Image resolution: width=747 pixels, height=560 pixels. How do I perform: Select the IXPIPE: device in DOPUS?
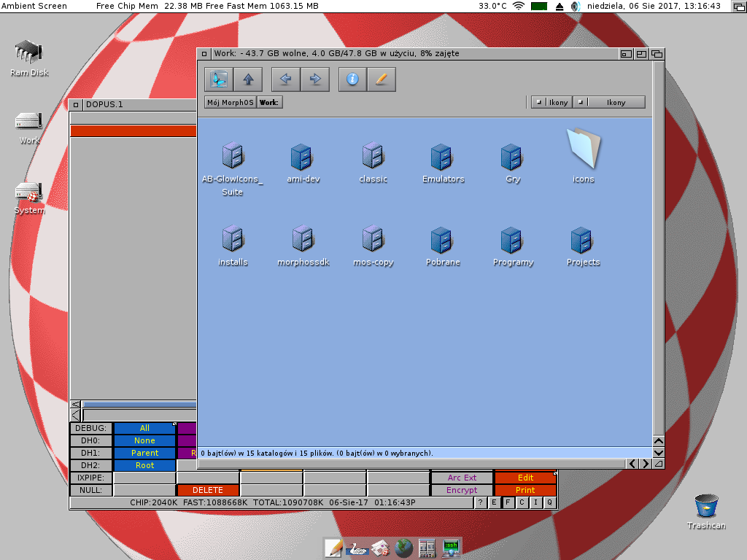(91, 478)
